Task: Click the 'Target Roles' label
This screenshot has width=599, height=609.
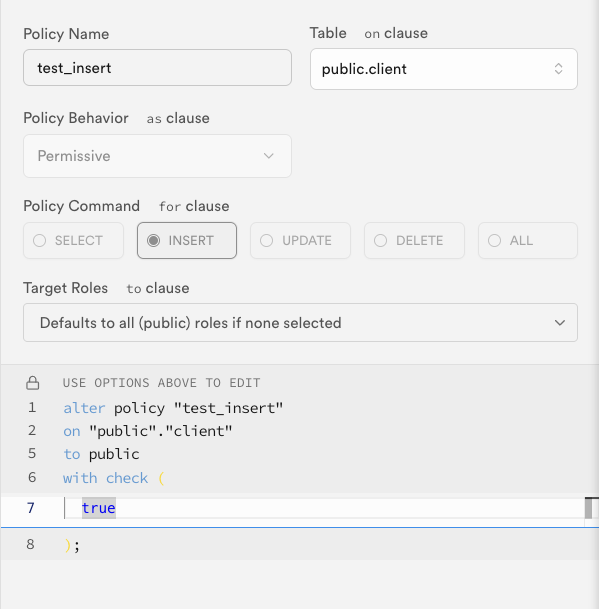Action: point(65,288)
